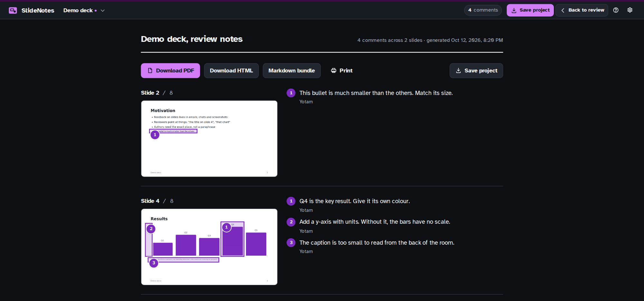The width and height of the screenshot is (644, 301).
Task: Click author Yotam under the y-axis comment
Action: 306,231
